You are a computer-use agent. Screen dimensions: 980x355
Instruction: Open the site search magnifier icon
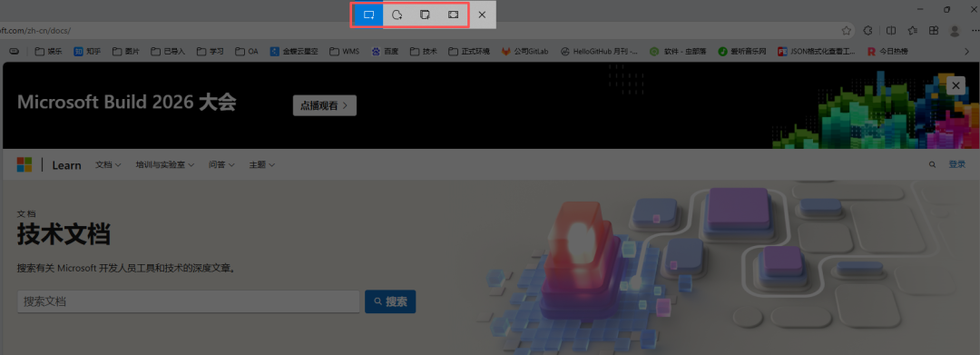(x=933, y=165)
